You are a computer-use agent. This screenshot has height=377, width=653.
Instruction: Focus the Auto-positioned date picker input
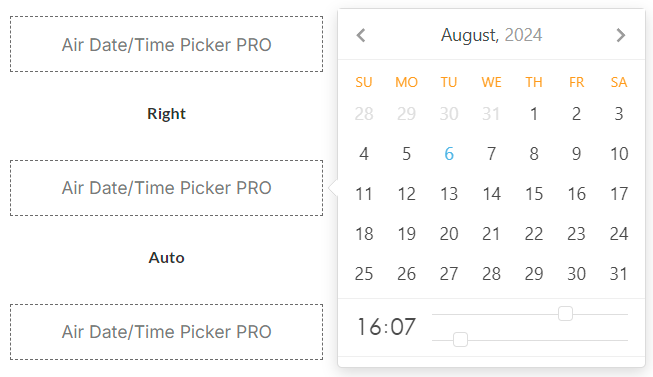click(x=167, y=332)
